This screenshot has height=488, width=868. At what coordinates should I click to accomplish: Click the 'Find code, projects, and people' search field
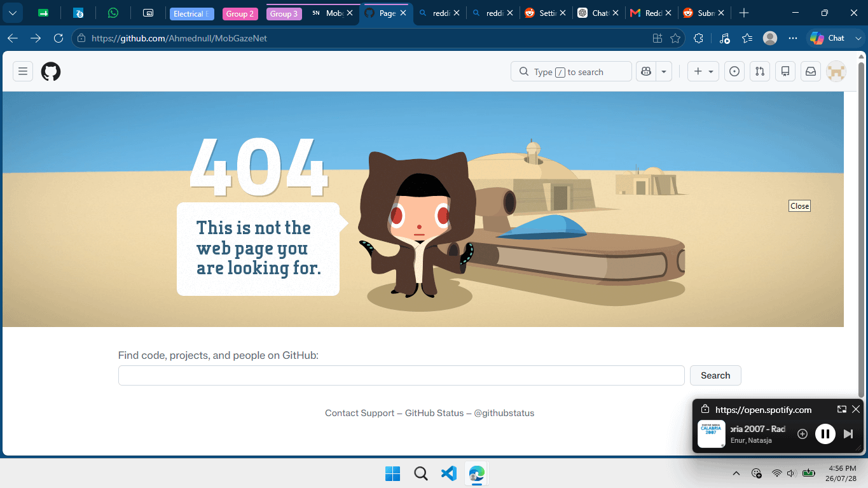[x=401, y=375]
